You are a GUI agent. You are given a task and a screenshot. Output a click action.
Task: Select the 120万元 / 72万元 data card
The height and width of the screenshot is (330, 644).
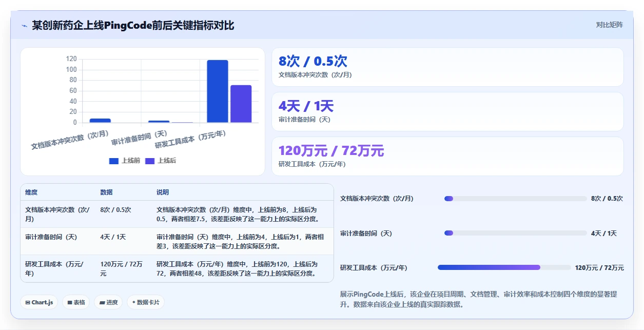(x=447, y=156)
